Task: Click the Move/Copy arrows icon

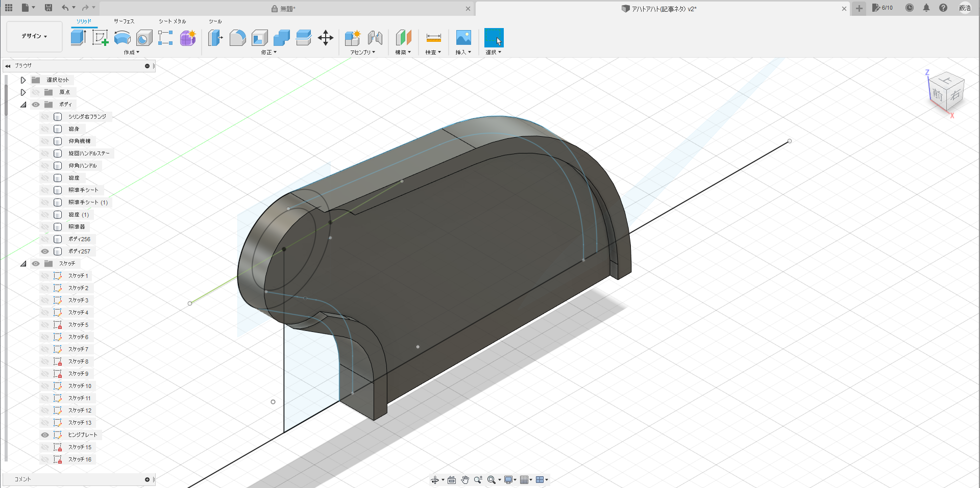Action: click(x=325, y=38)
